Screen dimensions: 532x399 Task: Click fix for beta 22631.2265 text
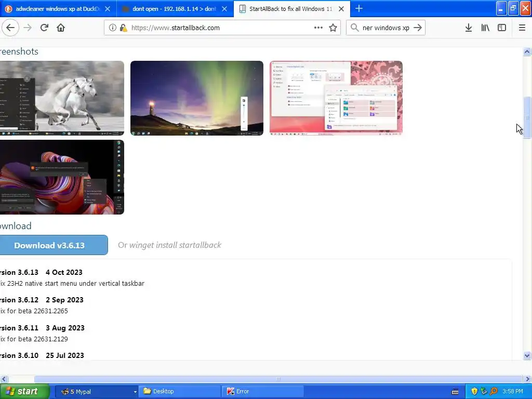(x=34, y=311)
